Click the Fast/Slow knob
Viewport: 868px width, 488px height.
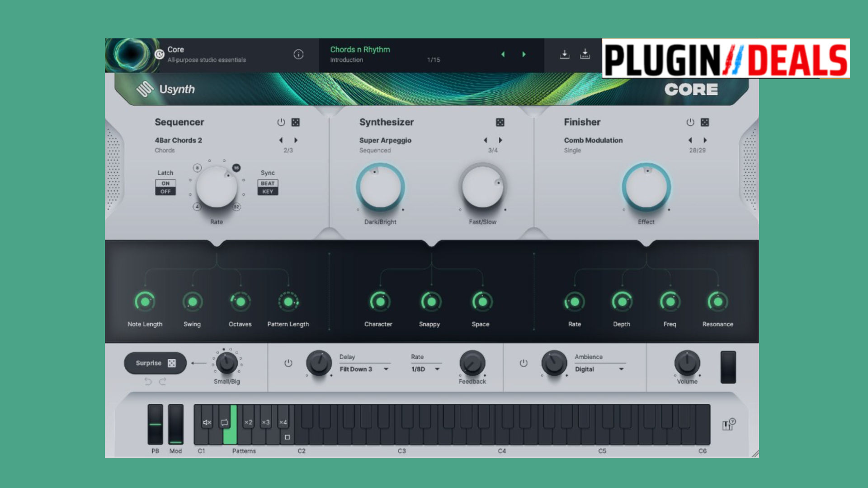pyautogui.click(x=482, y=187)
